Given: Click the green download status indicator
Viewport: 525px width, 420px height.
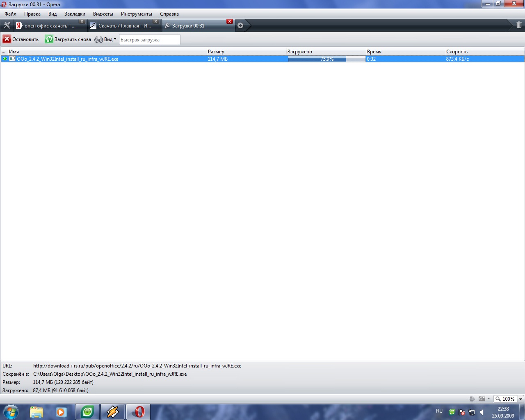Looking at the screenshot, I should (x=5, y=59).
